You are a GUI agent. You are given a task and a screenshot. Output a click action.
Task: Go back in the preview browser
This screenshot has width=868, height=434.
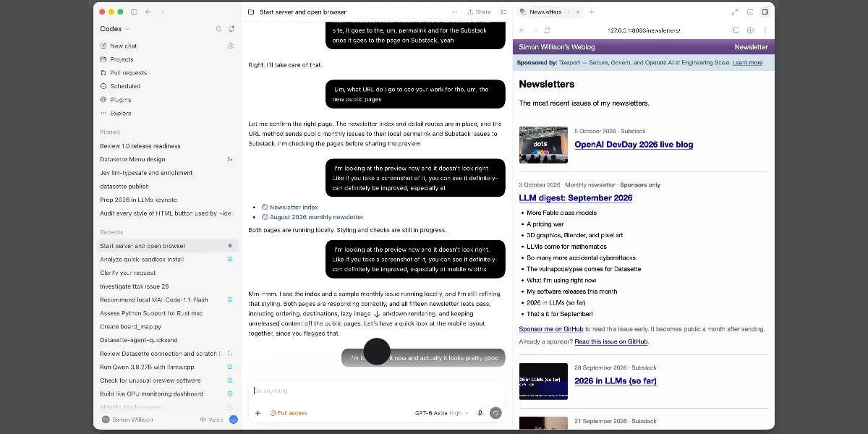pos(522,30)
